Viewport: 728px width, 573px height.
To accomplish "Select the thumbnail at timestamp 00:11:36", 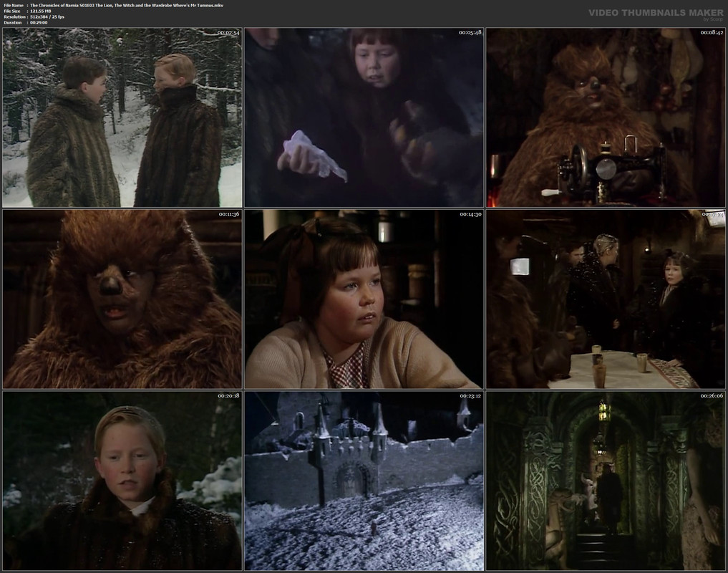I will coord(122,299).
